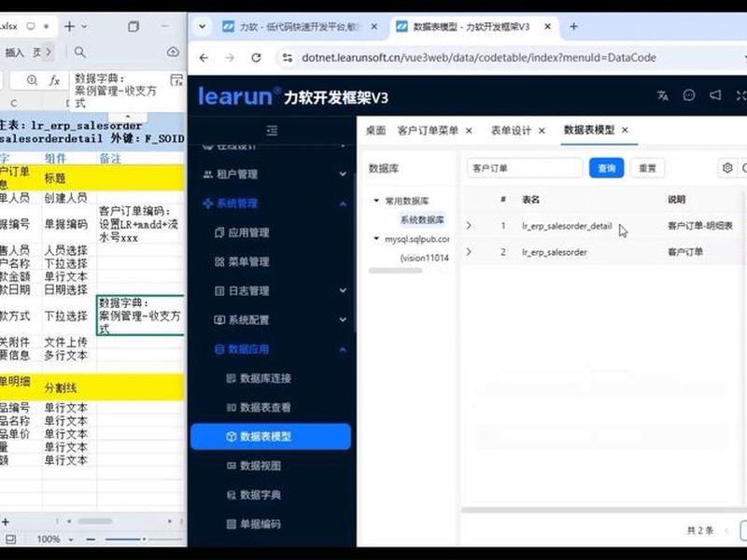Click the 重置 reset button
747x560 pixels.
point(647,168)
